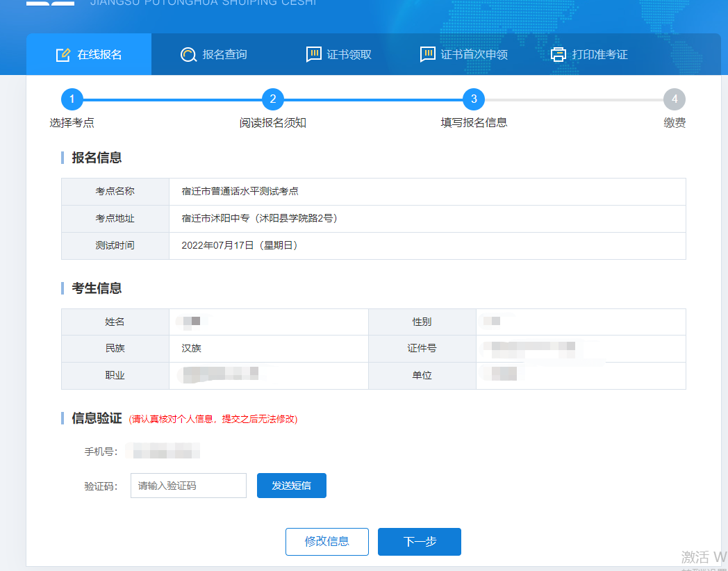Focus the 验证码 input field
This screenshot has width=728, height=571.
(188, 486)
